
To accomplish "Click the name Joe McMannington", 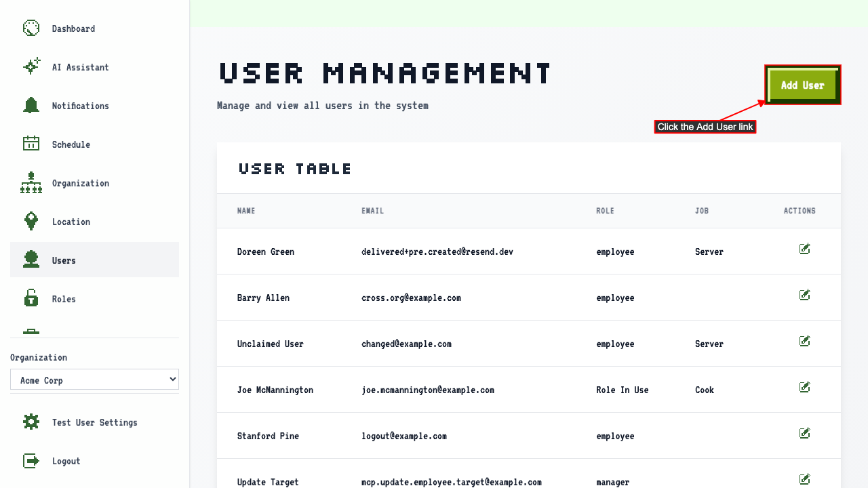I will coord(275,390).
